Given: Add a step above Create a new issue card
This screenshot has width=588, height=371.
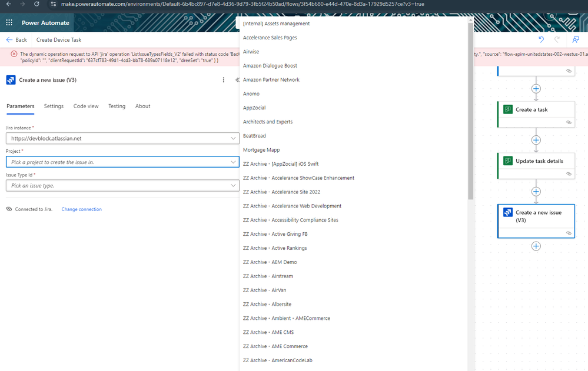Looking at the screenshot, I should 536,192.
